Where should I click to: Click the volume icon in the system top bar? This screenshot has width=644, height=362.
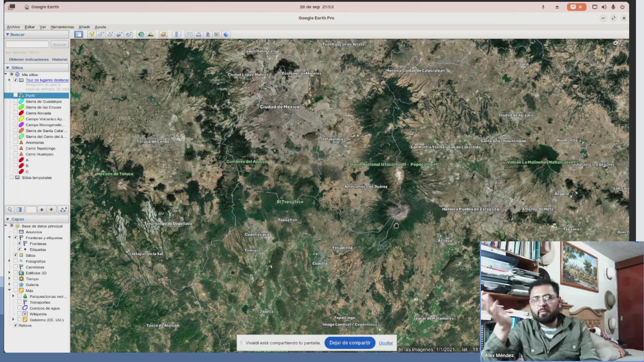604,7
